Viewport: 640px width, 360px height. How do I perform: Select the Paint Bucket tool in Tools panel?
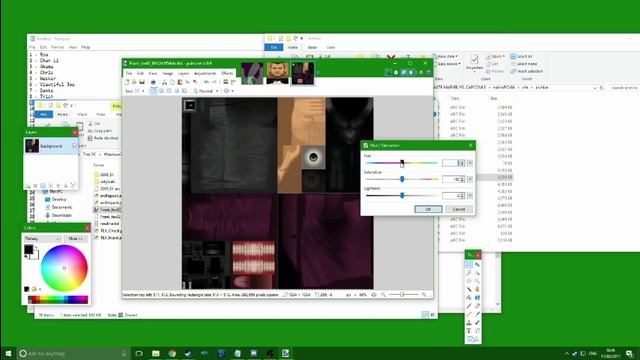469,298
